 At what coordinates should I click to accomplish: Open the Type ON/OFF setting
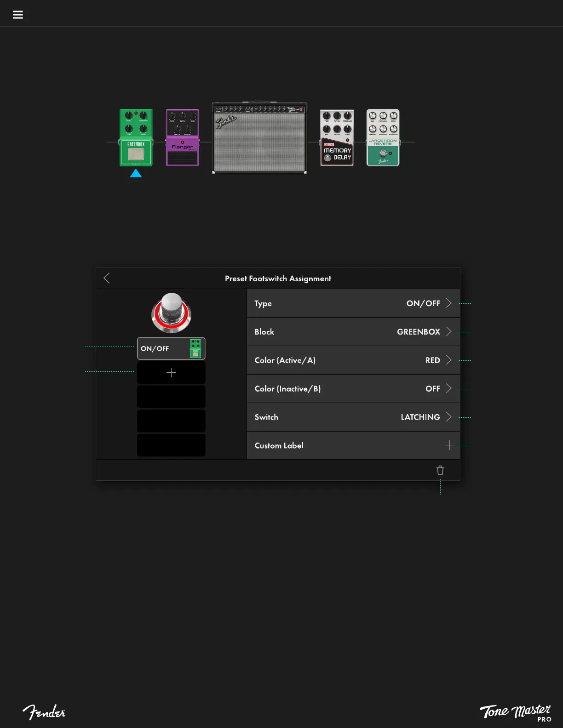click(x=353, y=303)
